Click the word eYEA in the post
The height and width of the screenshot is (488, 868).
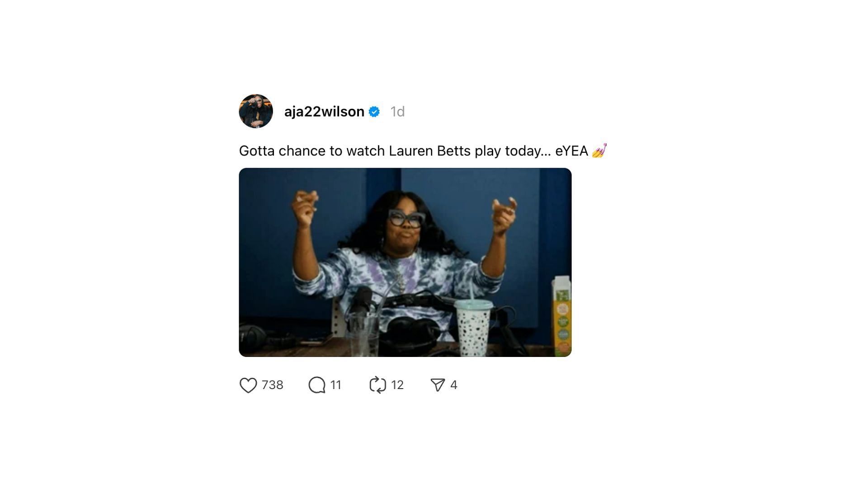click(x=571, y=151)
